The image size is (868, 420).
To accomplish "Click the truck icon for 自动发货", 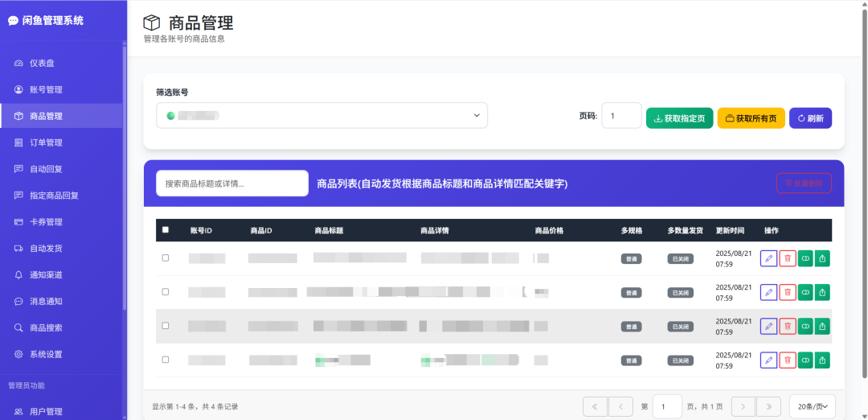I will 18,249.
